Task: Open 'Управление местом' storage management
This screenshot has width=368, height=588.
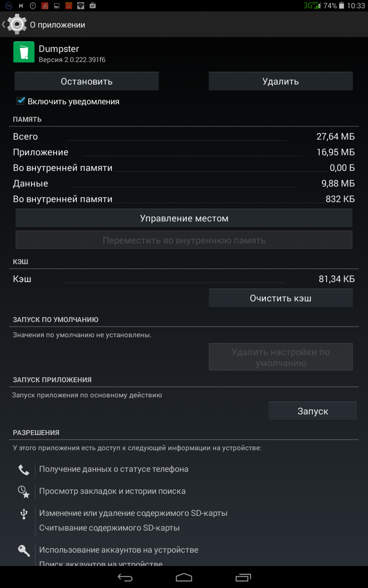Action: 184,218
